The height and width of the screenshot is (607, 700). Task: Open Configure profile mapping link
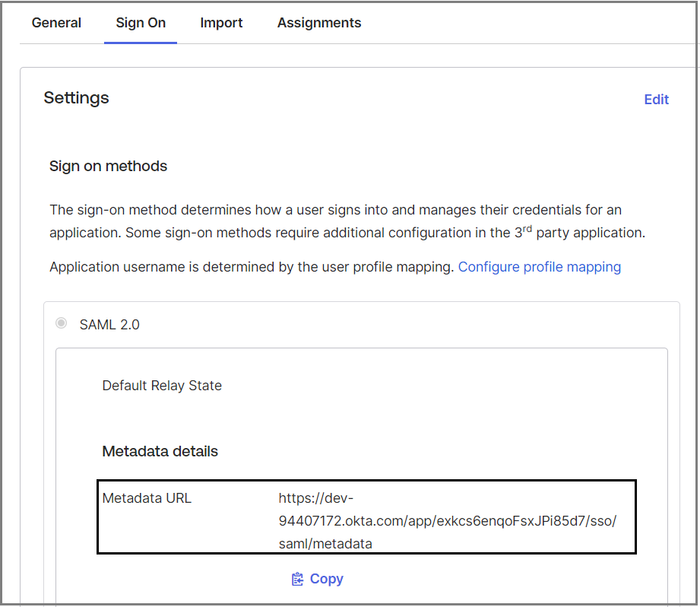[540, 267]
